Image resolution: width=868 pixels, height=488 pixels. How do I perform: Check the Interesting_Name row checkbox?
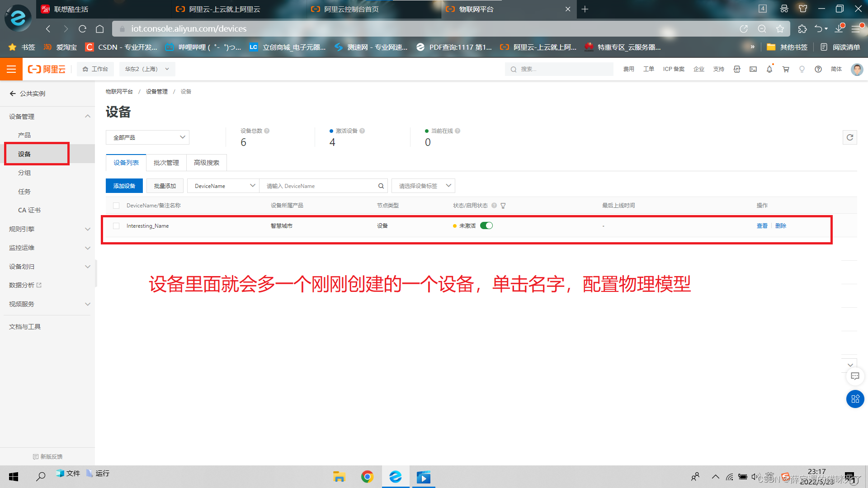[x=116, y=226]
